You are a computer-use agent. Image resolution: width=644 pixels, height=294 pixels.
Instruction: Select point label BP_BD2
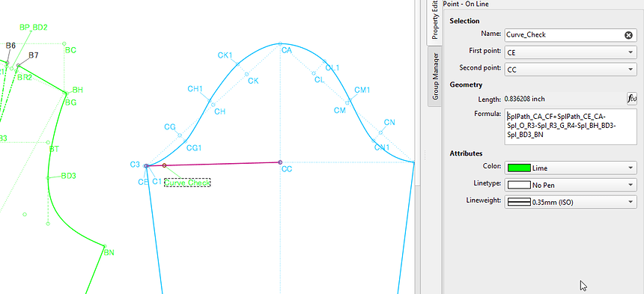pos(34,28)
